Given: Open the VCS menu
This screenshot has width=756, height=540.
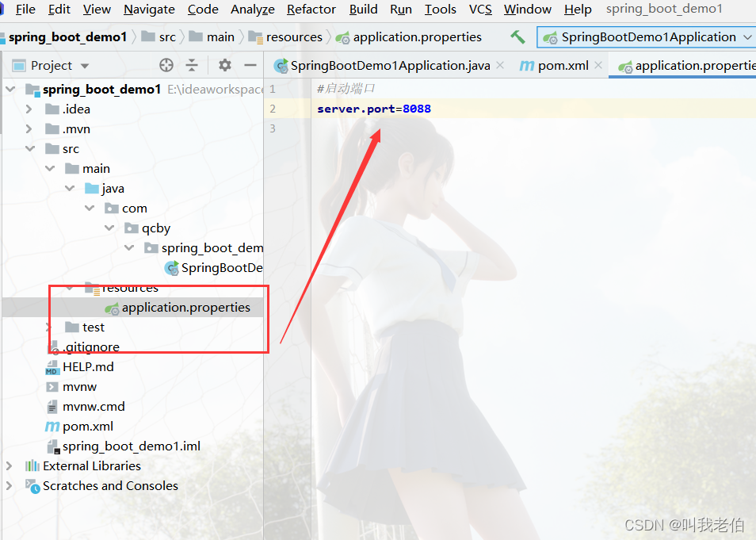Looking at the screenshot, I should (480, 10).
